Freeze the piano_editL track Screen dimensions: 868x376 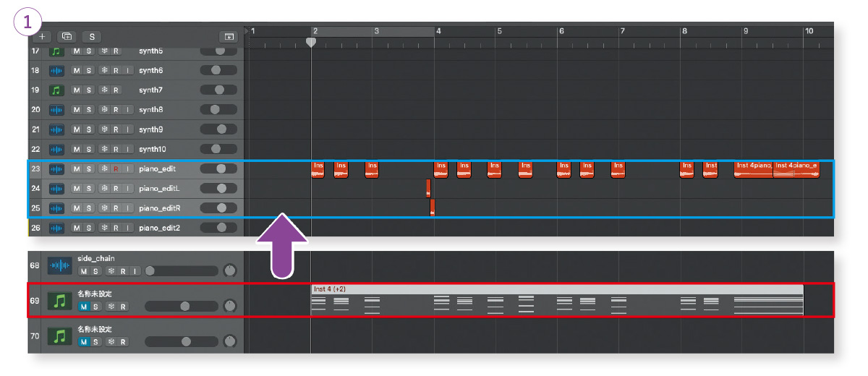[104, 188]
